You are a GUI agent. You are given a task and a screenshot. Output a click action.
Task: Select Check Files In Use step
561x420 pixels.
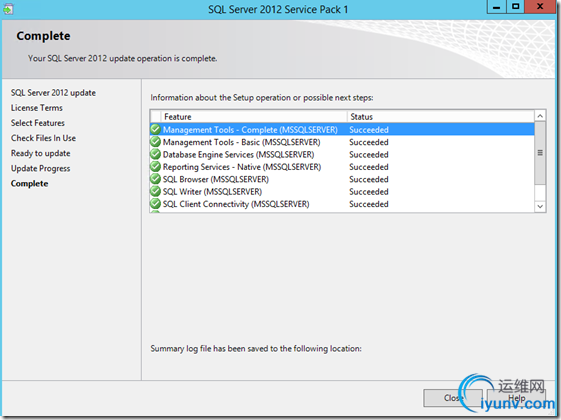point(43,138)
